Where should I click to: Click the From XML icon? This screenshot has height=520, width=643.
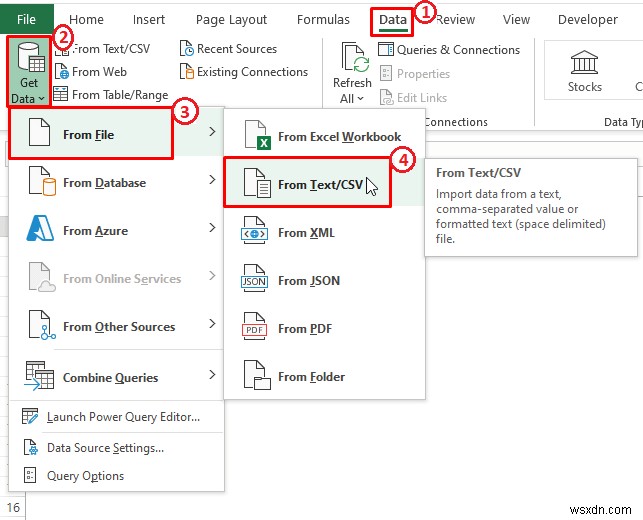click(x=254, y=230)
